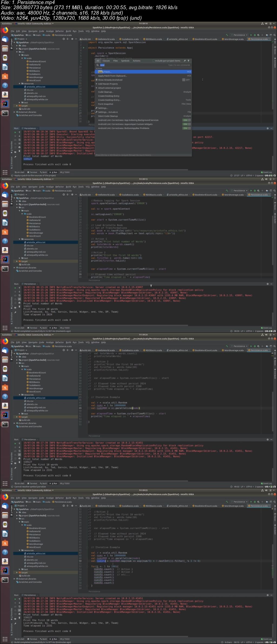The image size is (277, 644).
Task: Open the Help dock icon in the 09:15 frame
Action: click(x=5, y=241)
